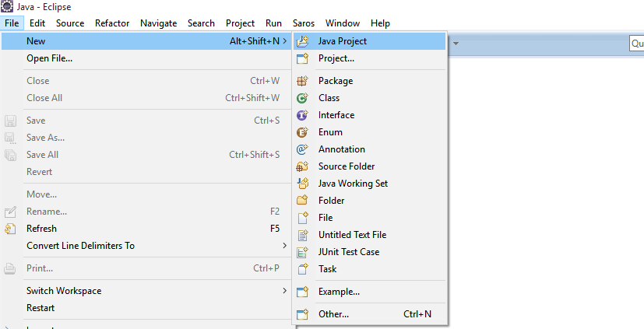Click the F5 shortcut text

275,229
